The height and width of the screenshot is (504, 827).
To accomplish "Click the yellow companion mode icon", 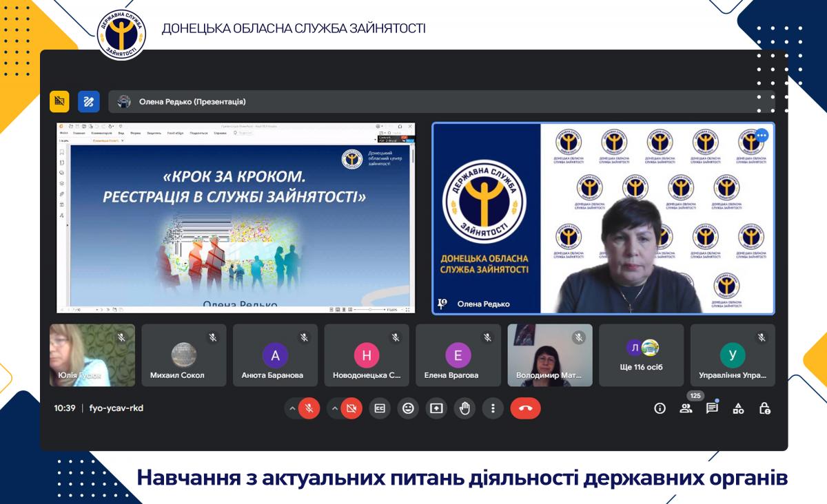I will (59, 101).
